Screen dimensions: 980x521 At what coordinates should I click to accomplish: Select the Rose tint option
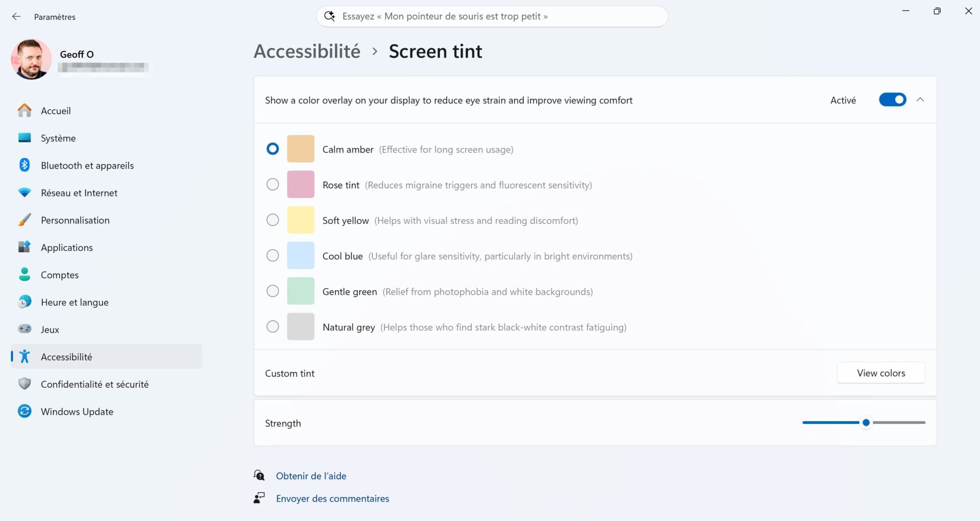(x=273, y=184)
